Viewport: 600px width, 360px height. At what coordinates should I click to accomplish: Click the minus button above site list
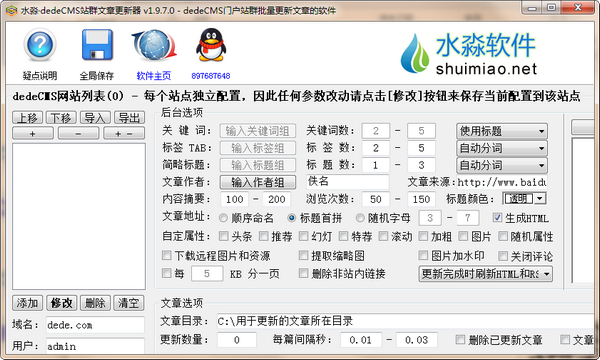point(78,134)
